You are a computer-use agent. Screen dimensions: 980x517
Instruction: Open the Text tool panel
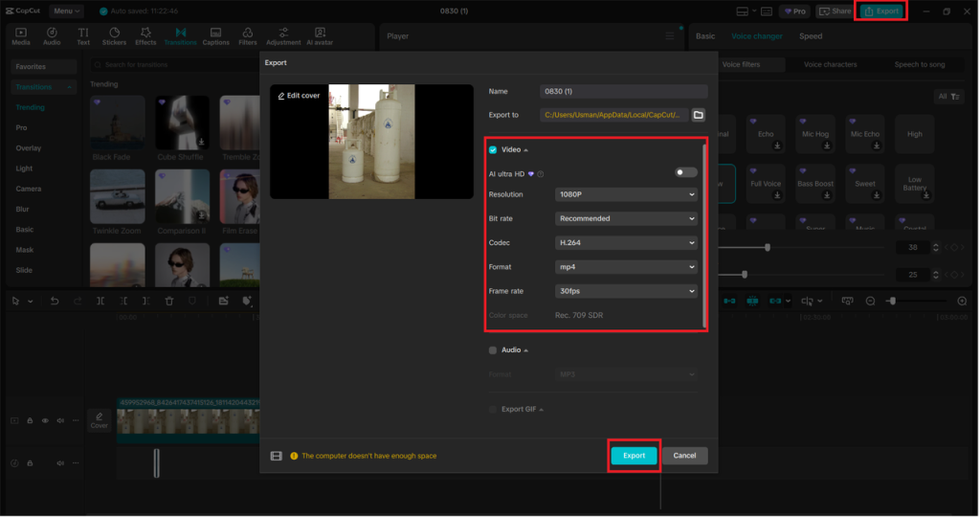[x=83, y=36]
